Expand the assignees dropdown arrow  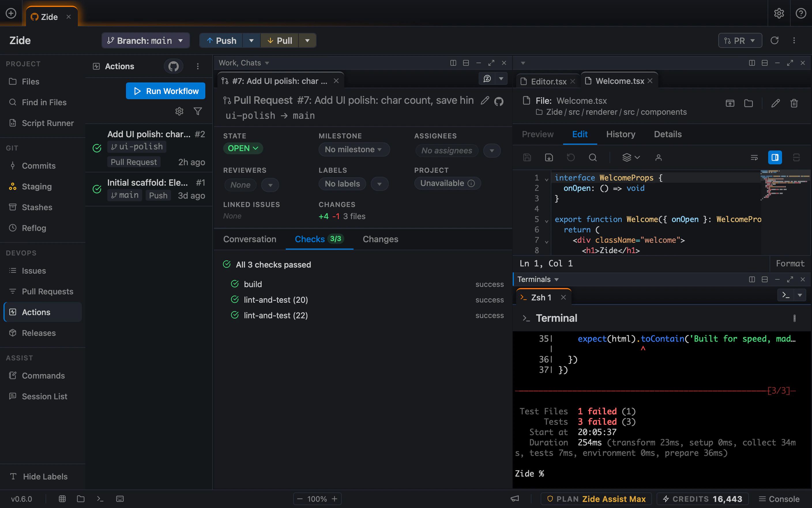[x=492, y=150]
